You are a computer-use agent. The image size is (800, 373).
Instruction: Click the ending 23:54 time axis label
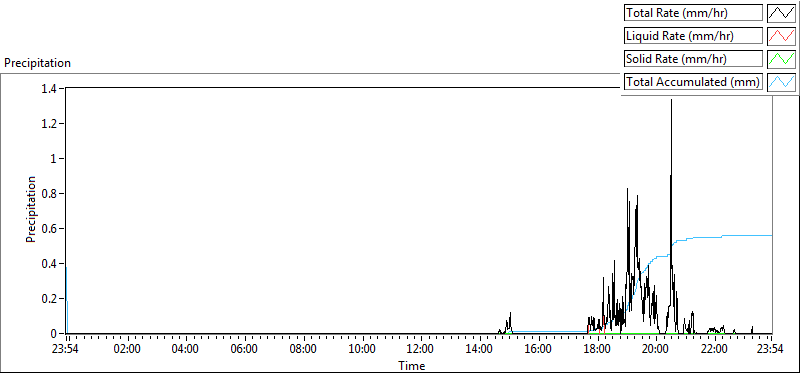tap(771, 349)
